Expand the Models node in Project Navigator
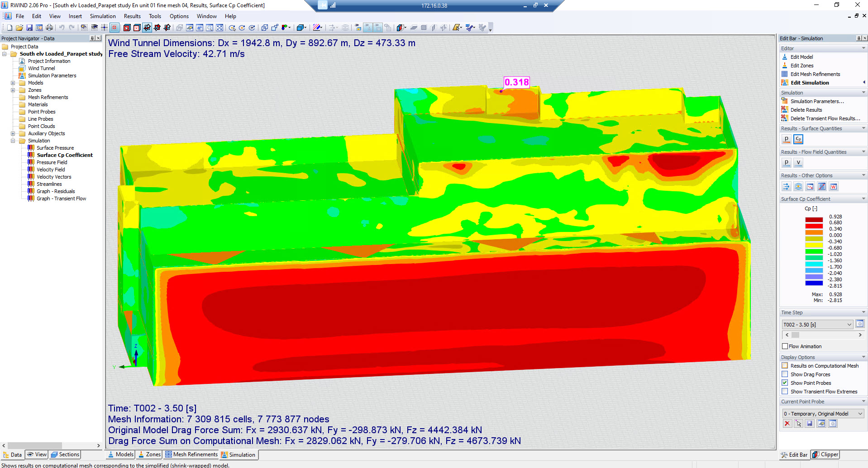 [x=13, y=83]
